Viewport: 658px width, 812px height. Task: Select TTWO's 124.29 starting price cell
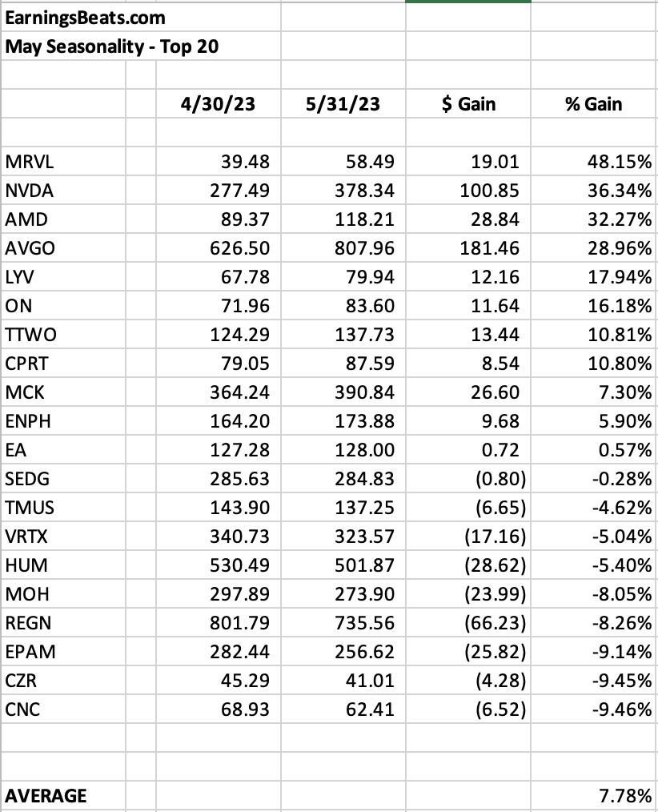[219, 335]
